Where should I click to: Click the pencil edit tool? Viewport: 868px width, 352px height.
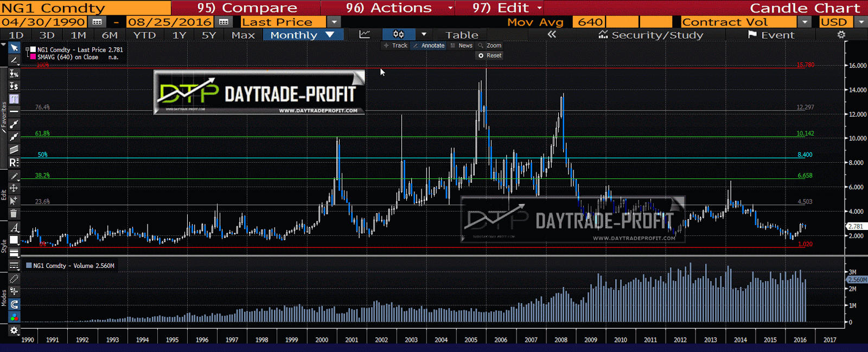click(14, 176)
